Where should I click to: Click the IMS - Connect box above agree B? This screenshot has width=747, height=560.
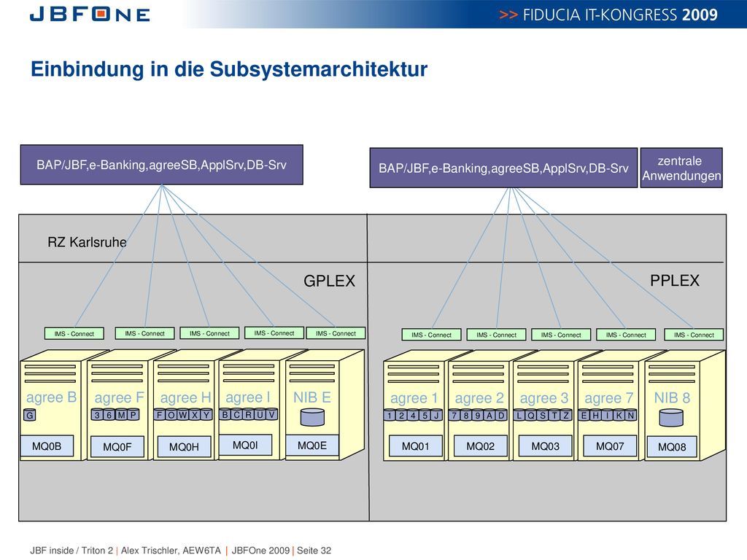pyautogui.click(x=74, y=334)
